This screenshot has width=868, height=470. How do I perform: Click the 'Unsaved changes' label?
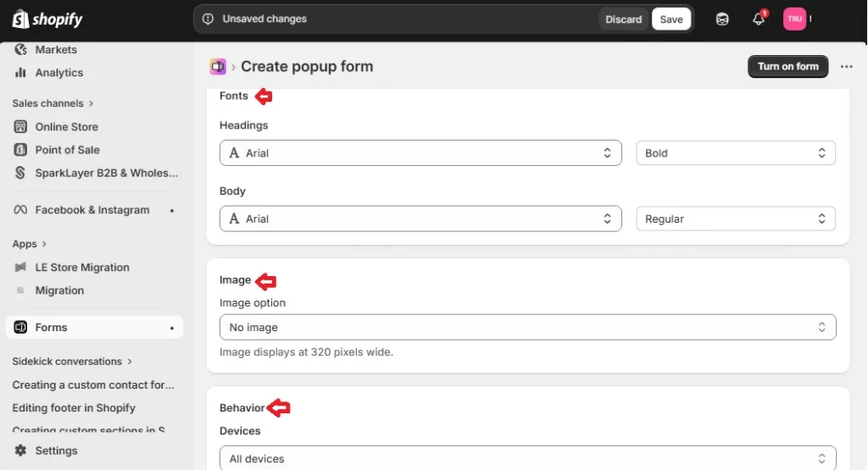point(264,19)
